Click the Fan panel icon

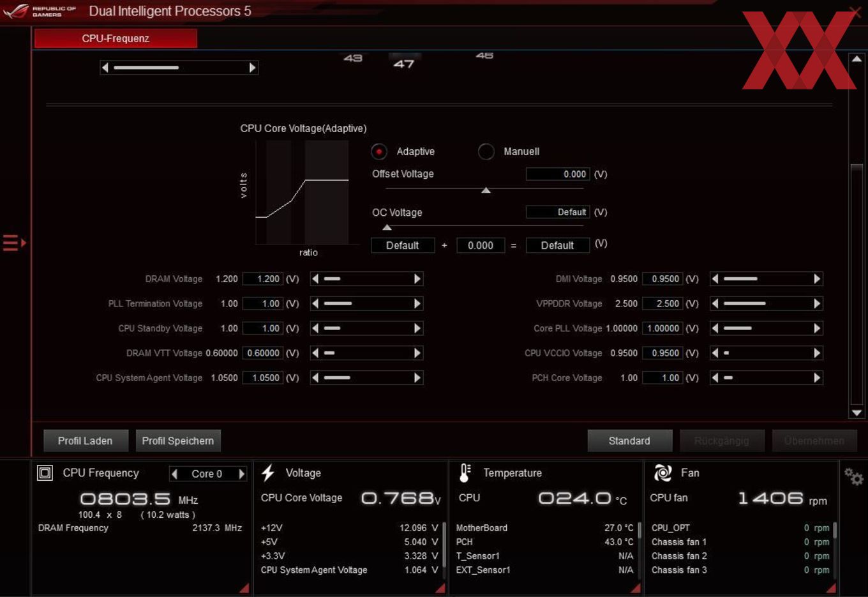662,473
